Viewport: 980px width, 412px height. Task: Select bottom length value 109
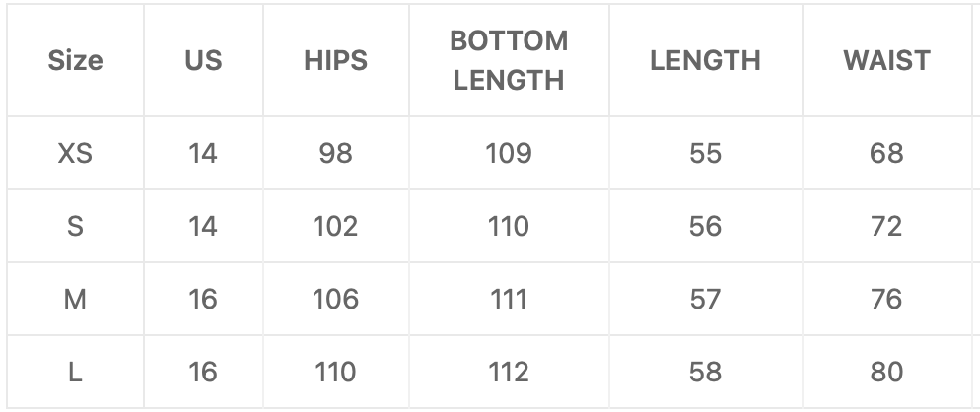coord(509,153)
